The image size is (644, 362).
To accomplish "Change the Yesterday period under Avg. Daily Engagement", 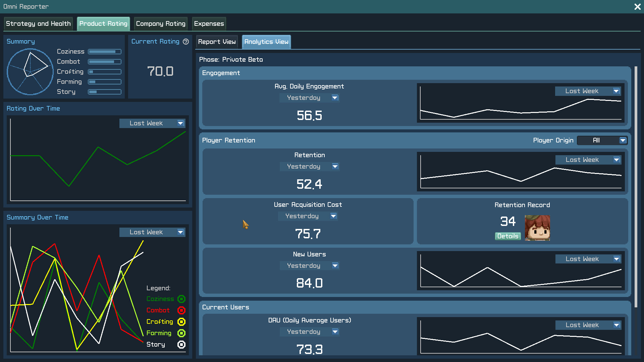I will tap(309, 98).
